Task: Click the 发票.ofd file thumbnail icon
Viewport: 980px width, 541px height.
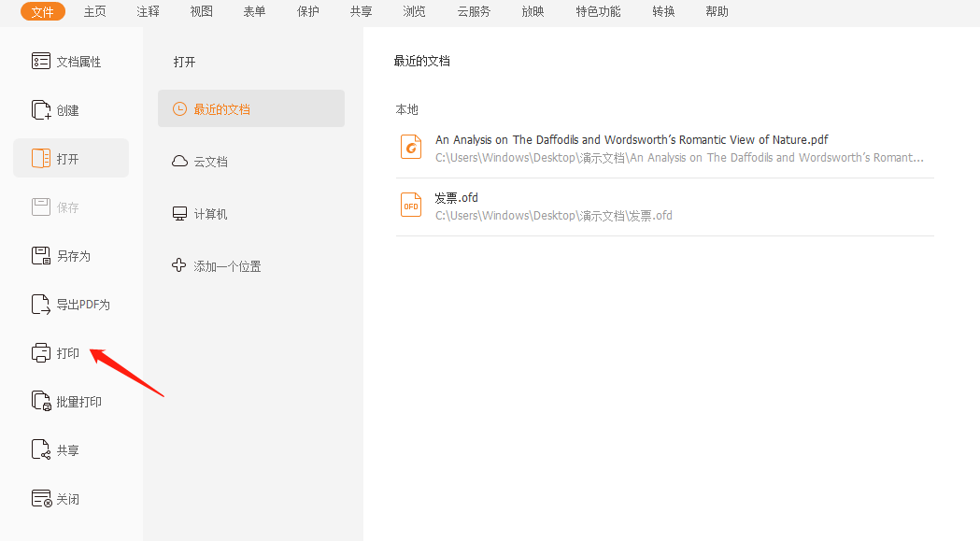Action: 411,204
